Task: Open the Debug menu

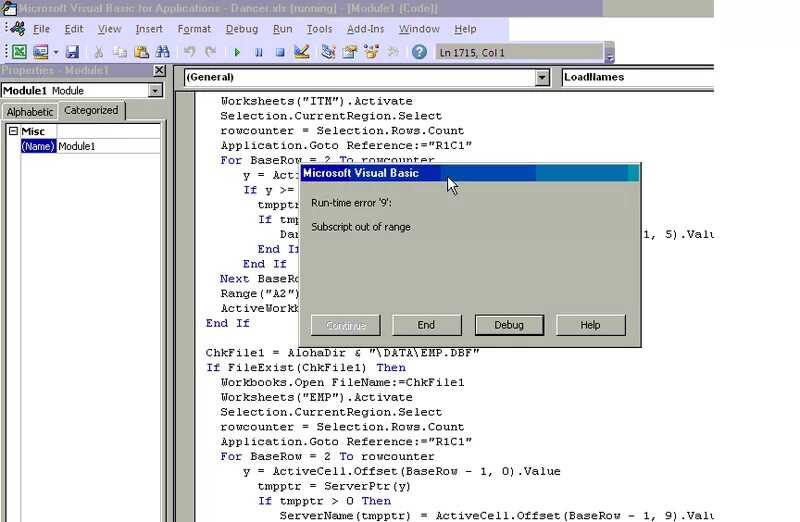Action: pyautogui.click(x=242, y=29)
